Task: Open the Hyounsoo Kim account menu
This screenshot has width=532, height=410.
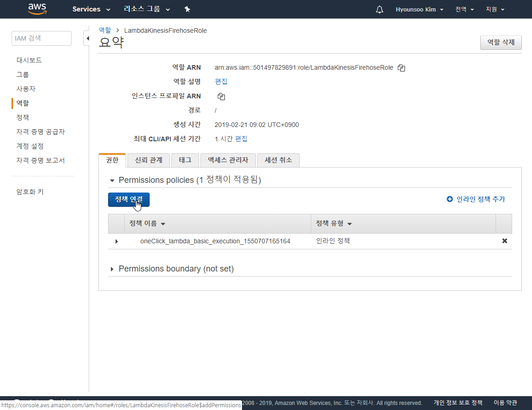Action: pos(419,10)
